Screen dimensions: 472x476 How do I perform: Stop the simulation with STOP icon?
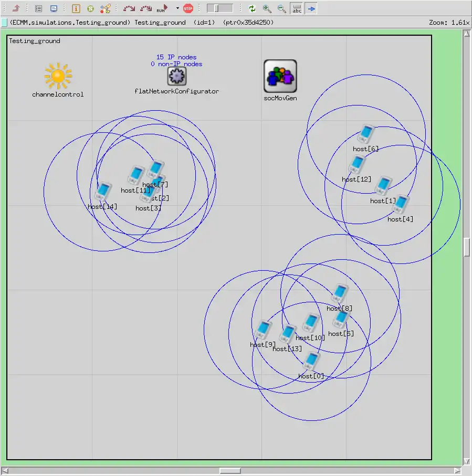click(188, 8)
